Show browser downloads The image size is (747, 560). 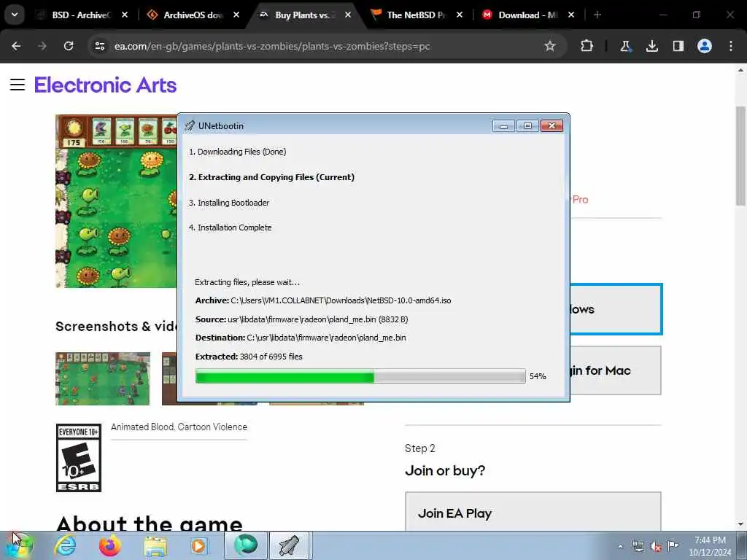click(651, 46)
